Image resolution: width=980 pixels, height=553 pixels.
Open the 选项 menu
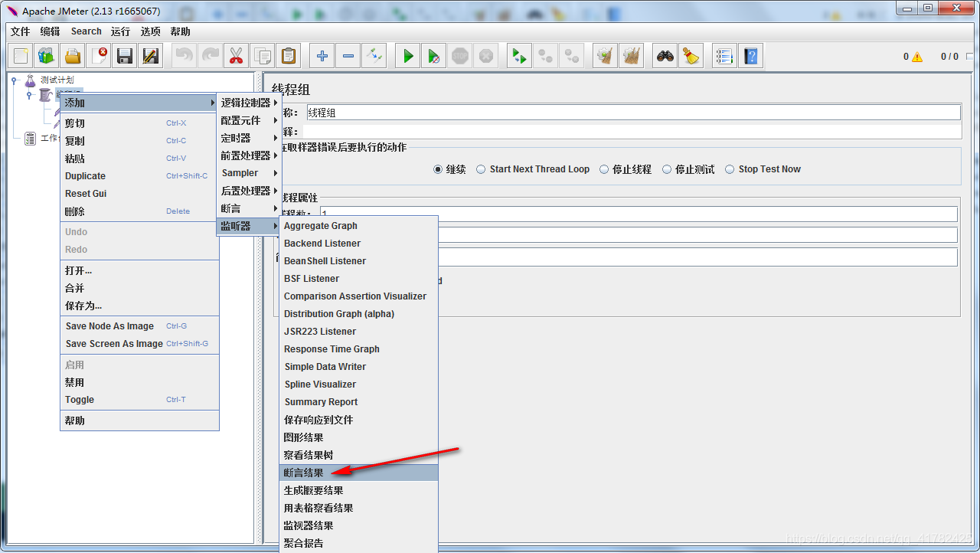click(x=151, y=31)
